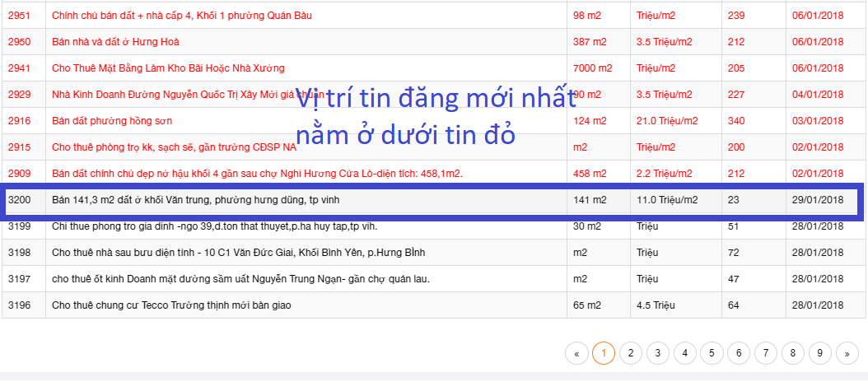Open listing Cho thuê nhà sau bưu điện tỉnh
868x391 pixels.
tap(239, 253)
